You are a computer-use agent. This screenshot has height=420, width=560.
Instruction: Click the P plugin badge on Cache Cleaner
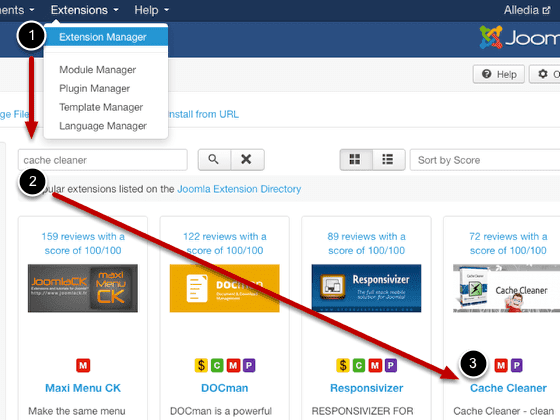pyautogui.click(x=516, y=365)
